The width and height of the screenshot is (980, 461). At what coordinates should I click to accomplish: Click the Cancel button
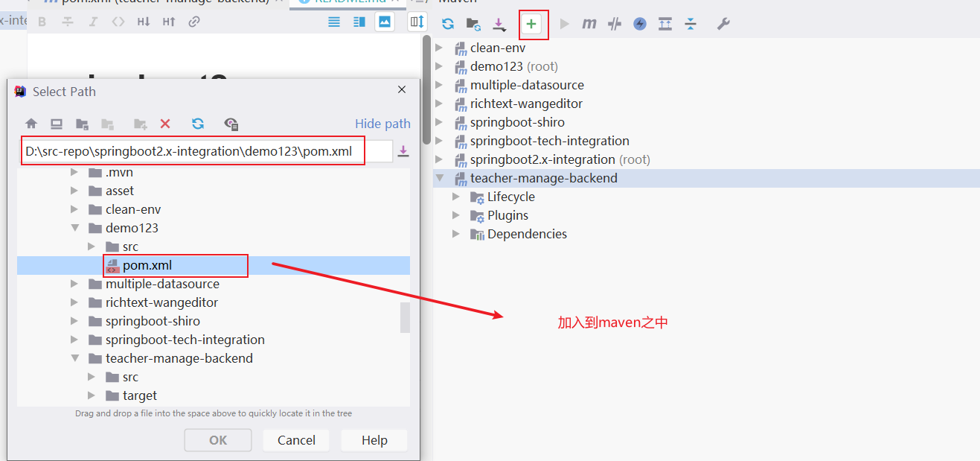[x=296, y=440]
